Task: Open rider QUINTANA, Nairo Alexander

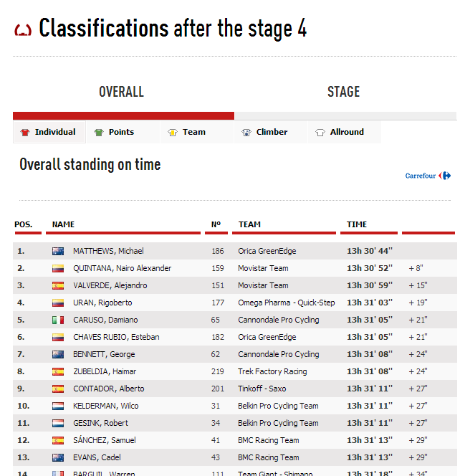Action: pyautogui.click(x=122, y=269)
